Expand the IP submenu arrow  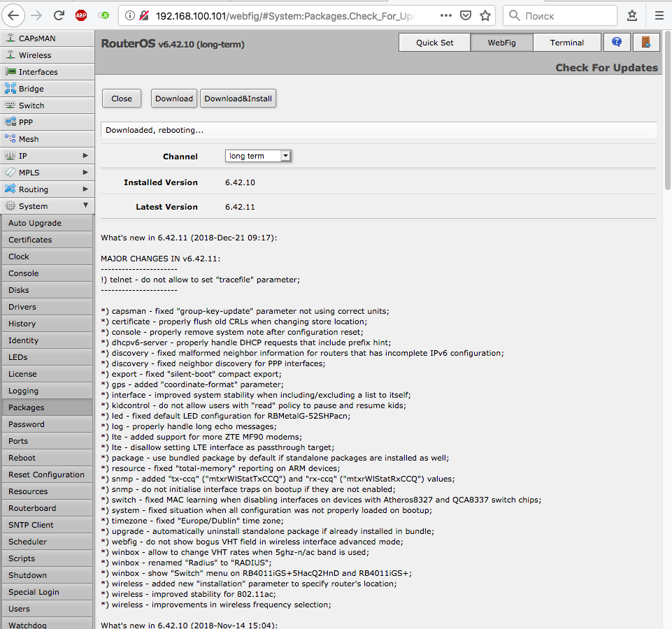[85, 156]
